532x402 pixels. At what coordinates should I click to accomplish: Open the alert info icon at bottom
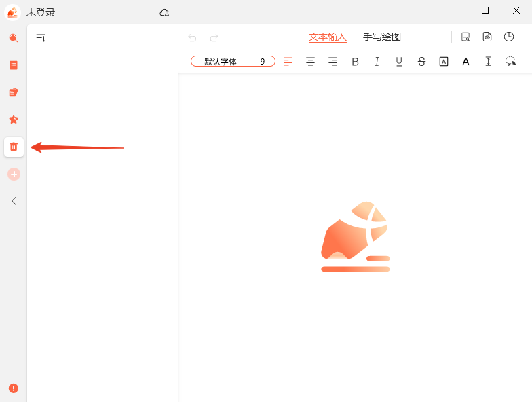[14, 388]
